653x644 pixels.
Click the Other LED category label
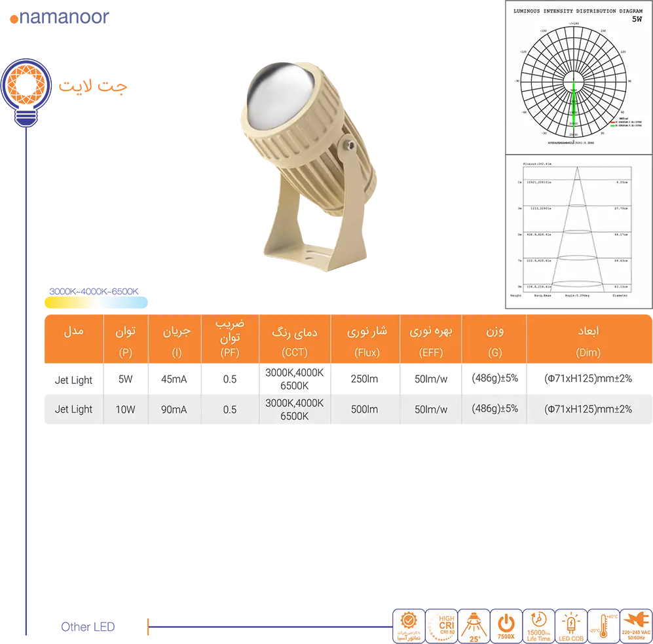click(88, 627)
